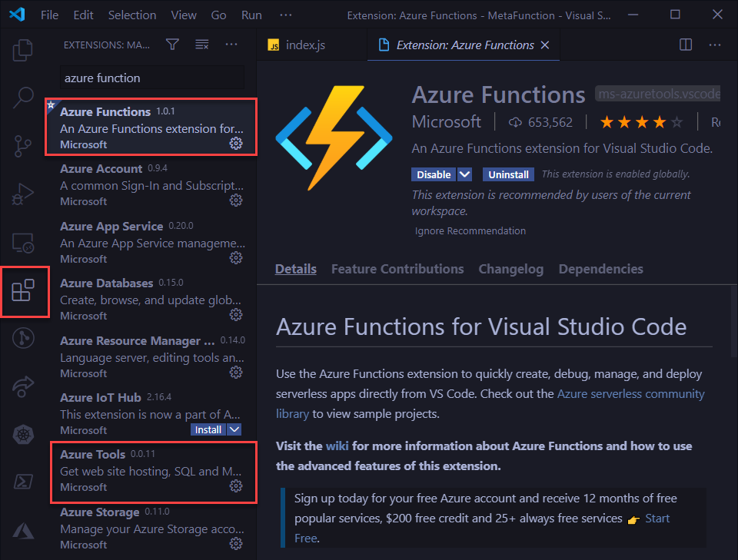This screenshot has height=560, width=738.
Task: Open the Live Share activity icon
Action: coord(23,386)
